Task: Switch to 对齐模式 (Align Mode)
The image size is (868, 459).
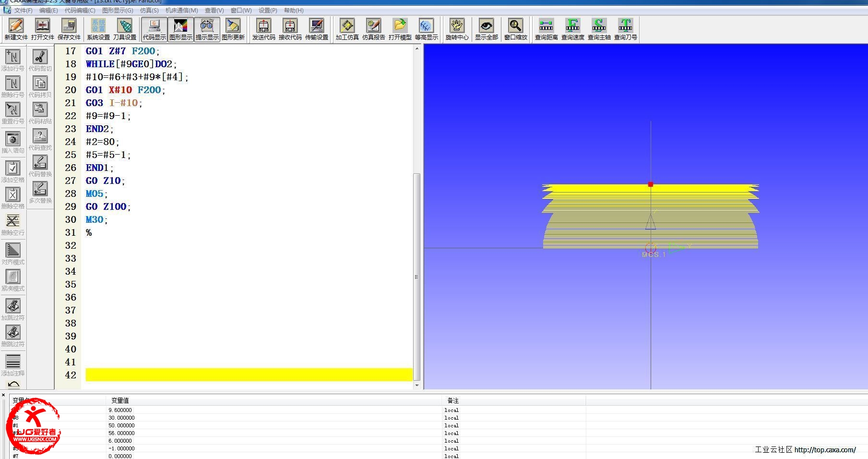Action: point(13,254)
